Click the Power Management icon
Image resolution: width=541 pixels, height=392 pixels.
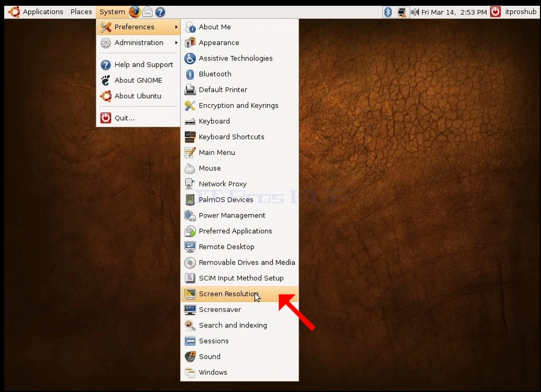tap(190, 215)
